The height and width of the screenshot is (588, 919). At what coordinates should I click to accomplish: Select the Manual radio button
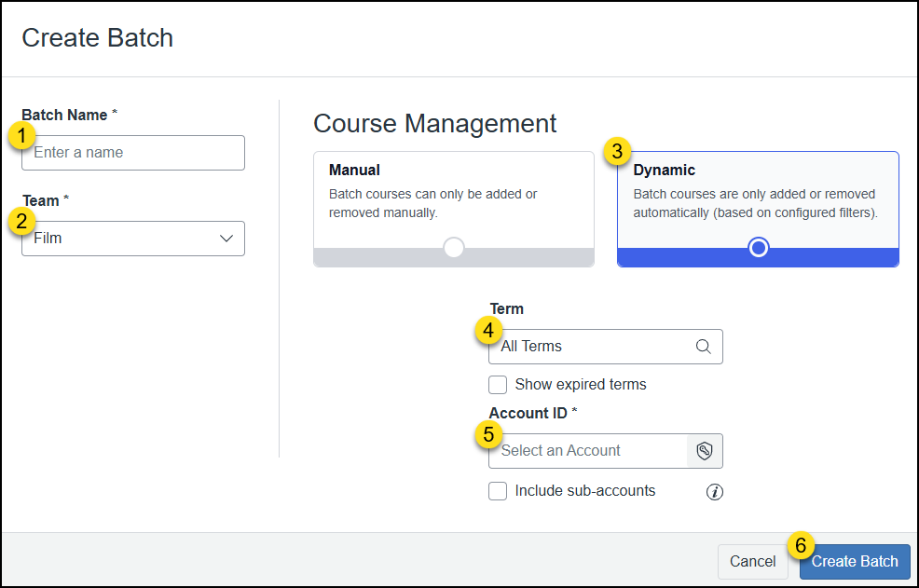coord(453,248)
